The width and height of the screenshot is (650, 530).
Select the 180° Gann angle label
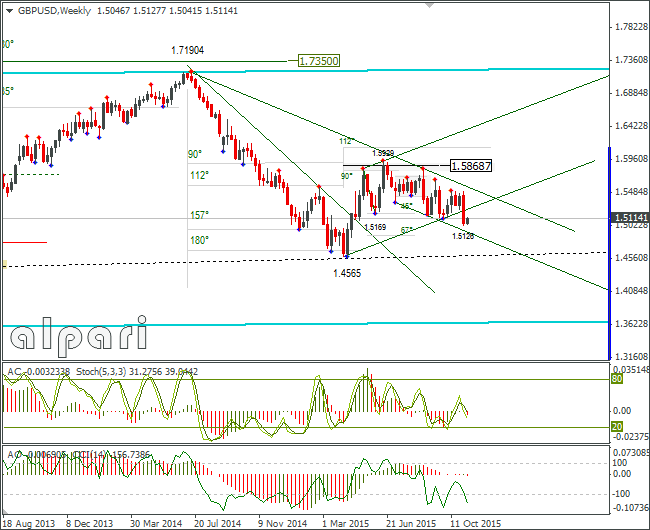[199, 240]
